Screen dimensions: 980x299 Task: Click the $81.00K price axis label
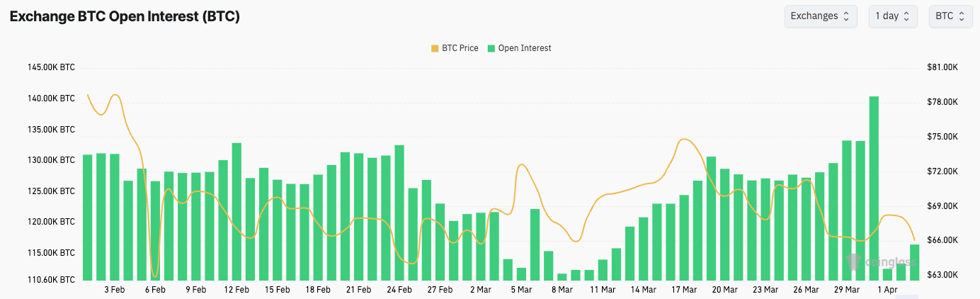click(942, 67)
